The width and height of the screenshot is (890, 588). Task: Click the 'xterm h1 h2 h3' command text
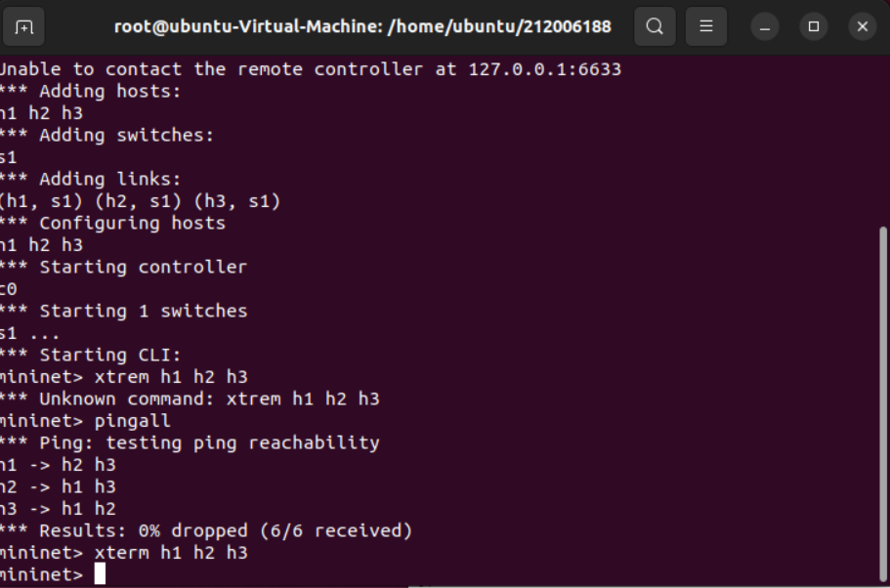[171, 553]
